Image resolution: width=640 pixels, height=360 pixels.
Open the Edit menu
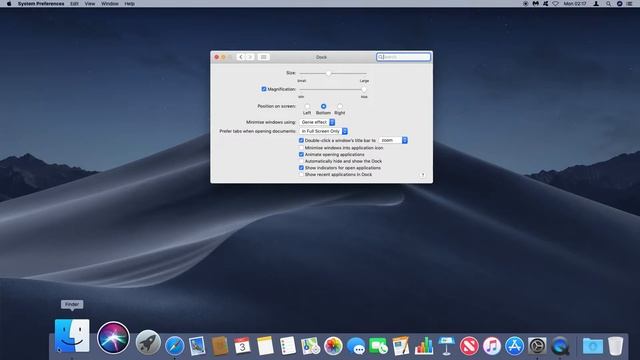[x=74, y=4]
